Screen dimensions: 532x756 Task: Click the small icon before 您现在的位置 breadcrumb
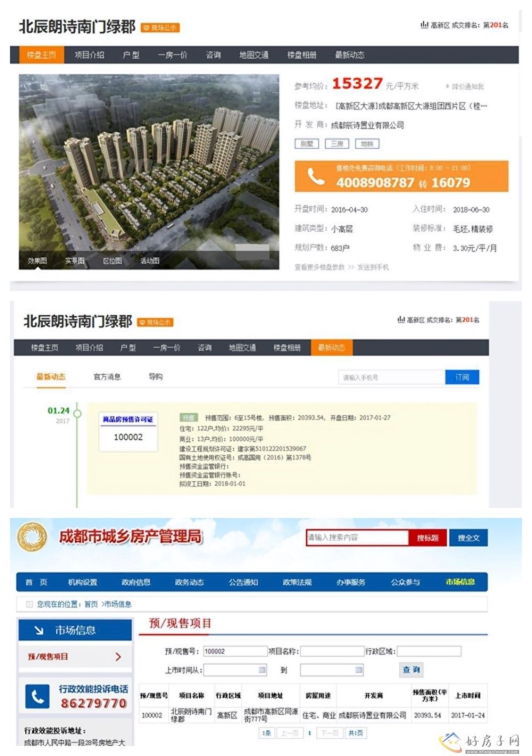[30, 604]
